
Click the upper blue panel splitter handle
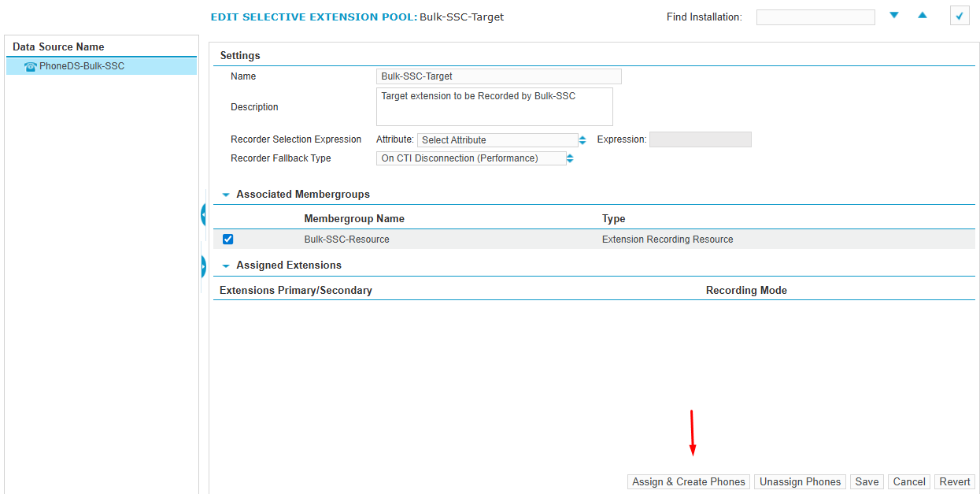click(204, 214)
